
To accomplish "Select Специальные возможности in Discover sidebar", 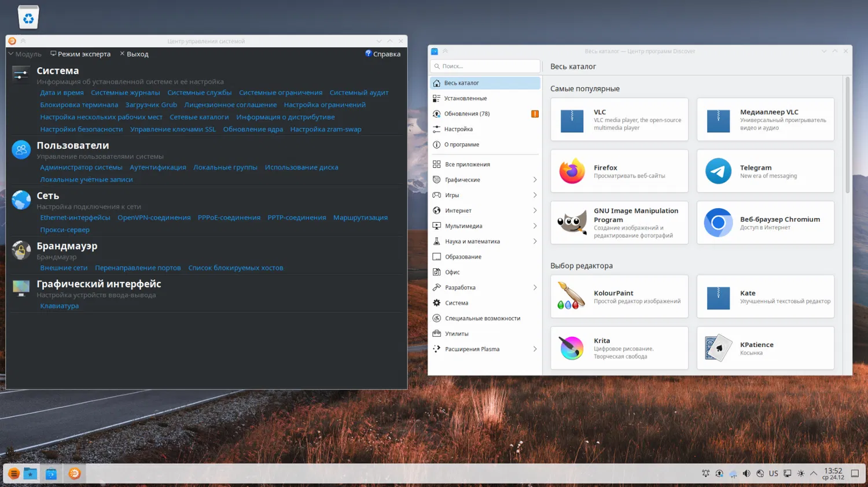I will pos(485,319).
